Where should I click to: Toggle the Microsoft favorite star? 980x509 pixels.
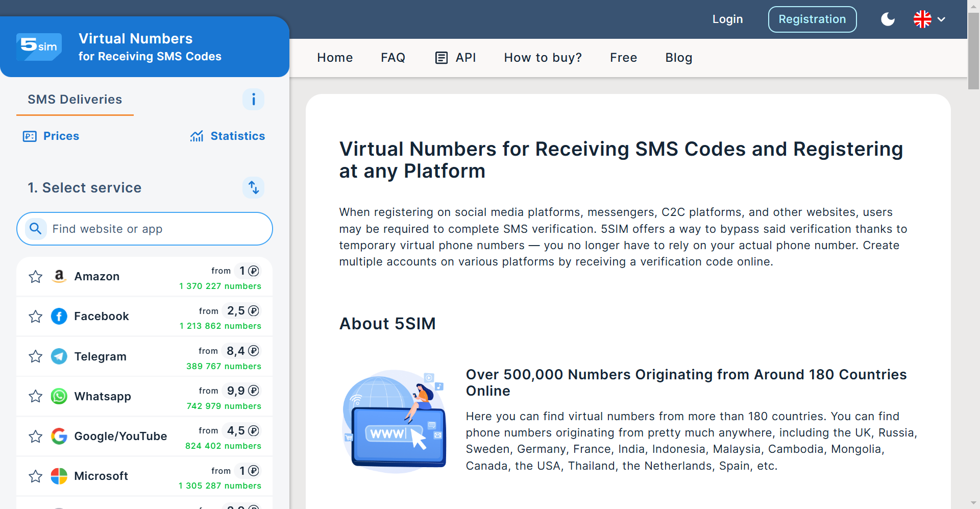coord(35,476)
